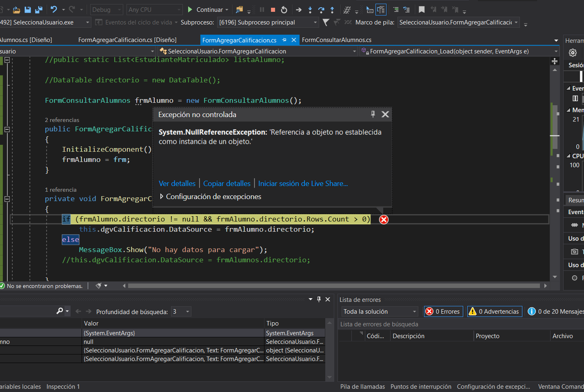Open Debug configuration dropdown
The width and height of the screenshot is (584, 392).
coord(106,9)
